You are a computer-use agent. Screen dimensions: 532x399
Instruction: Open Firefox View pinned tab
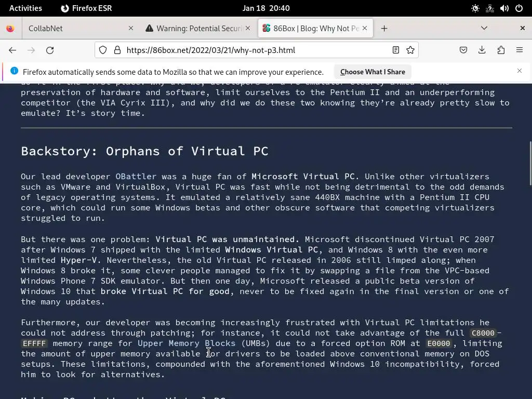pyautogui.click(x=10, y=29)
